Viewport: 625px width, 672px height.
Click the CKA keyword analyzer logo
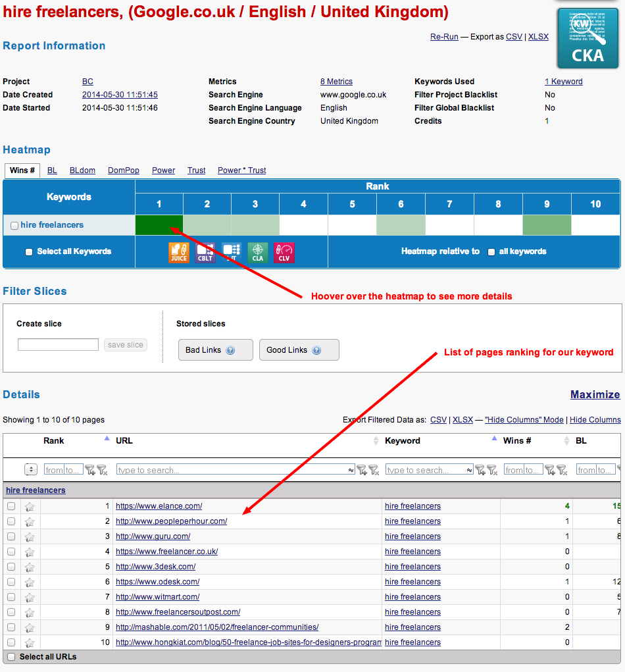point(587,38)
